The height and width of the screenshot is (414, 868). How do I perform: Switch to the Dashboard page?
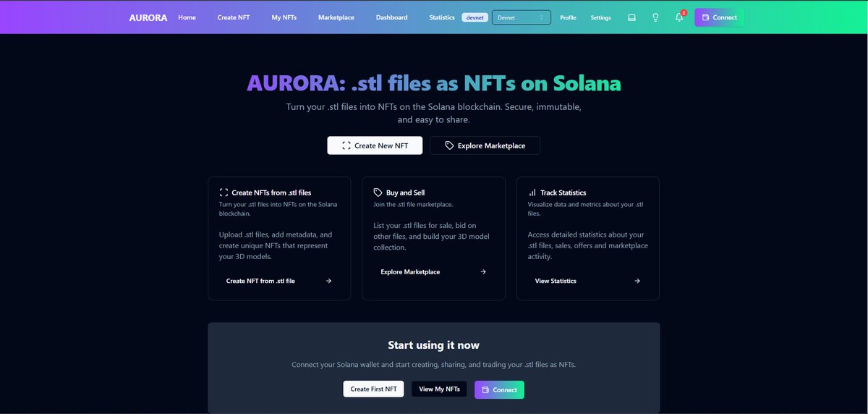(391, 17)
